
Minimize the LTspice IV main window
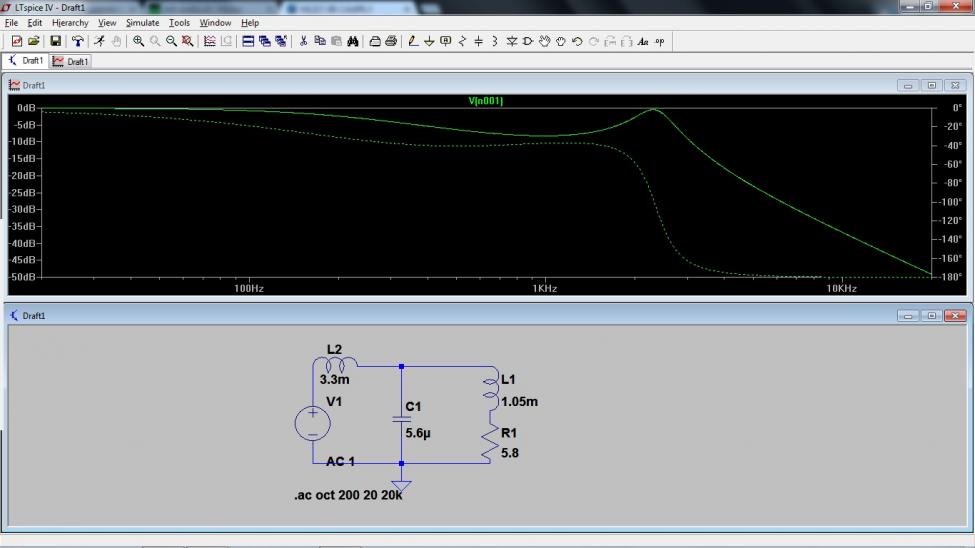pos(909,6)
